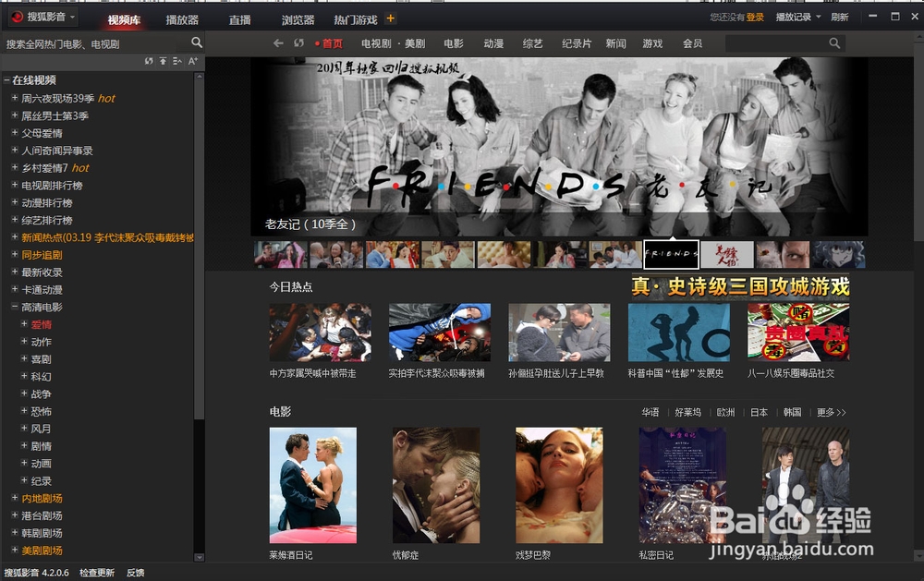Open the 电影 category in the nav bar
Viewport: 924px width, 581px height.
[454, 43]
